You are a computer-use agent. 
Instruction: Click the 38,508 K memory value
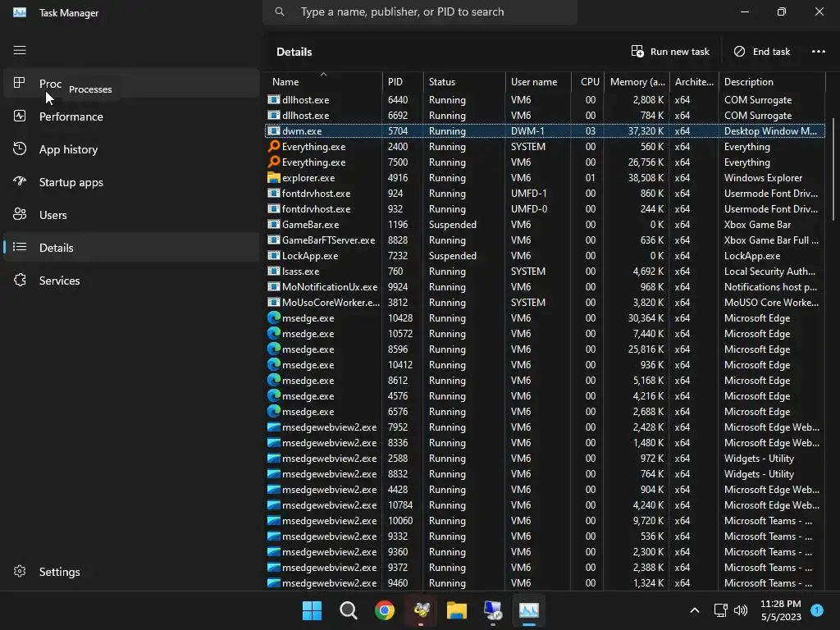(x=646, y=177)
